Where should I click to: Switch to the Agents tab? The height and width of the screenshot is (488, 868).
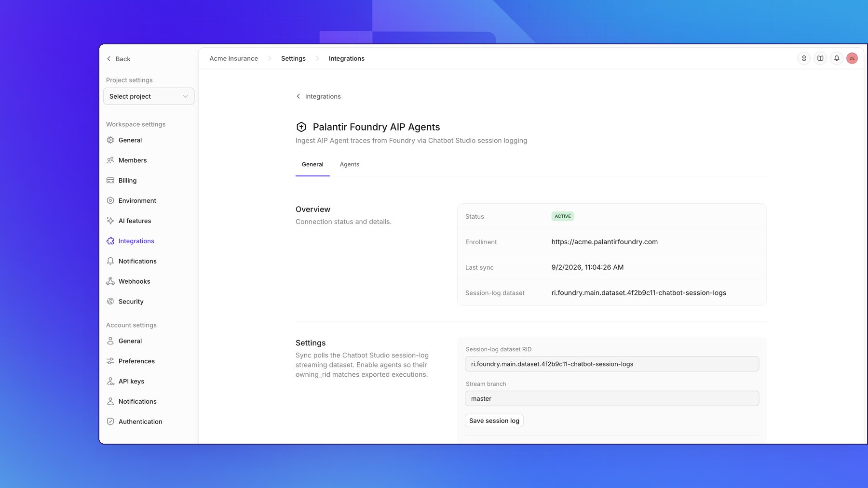(350, 165)
